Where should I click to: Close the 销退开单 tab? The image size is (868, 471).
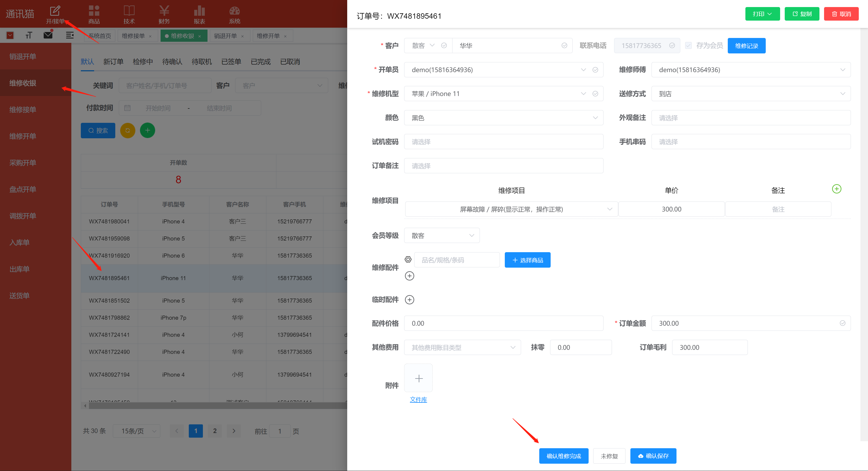tap(242, 36)
